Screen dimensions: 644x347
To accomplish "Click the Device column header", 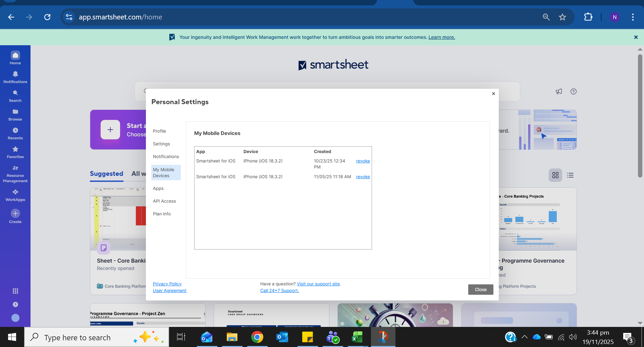I will point(251,152).
